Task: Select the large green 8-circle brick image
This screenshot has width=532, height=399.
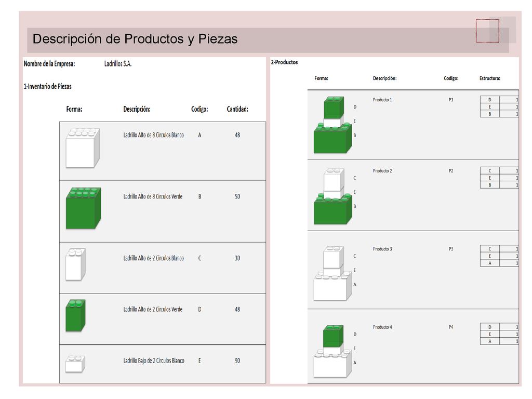Action: 84,208
